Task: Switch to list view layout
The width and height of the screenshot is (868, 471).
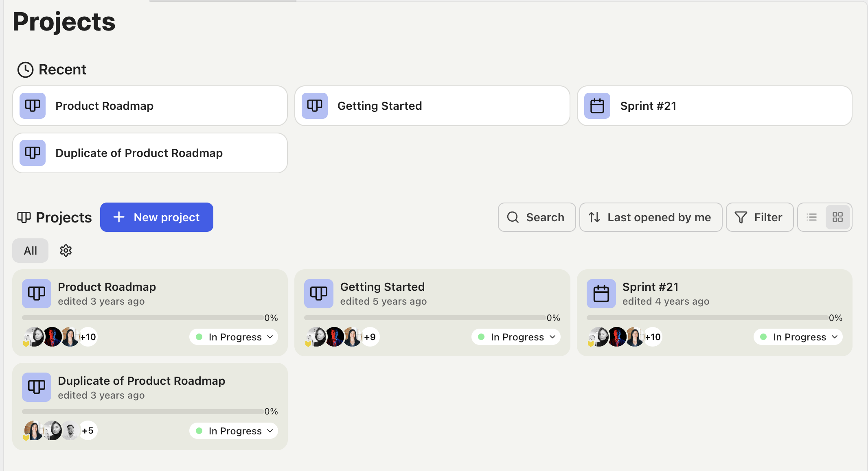Action: (x=811, y=217)
